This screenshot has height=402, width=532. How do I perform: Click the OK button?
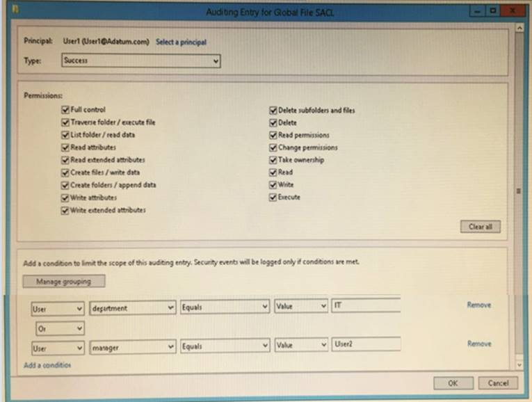(x=452, y=383)
